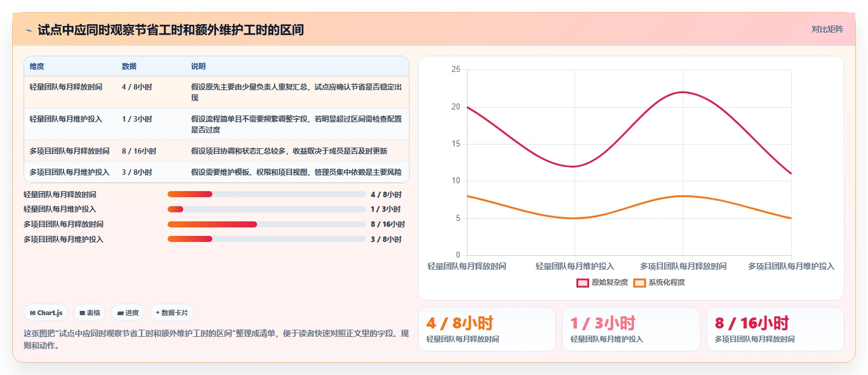Image resolution: width=868 pixels, height=375 pixels.
Task: Click the 说明 column header
Action: tap(198, 66)
